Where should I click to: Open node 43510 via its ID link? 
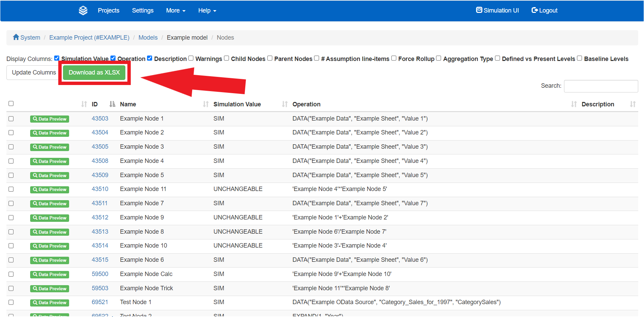(100, 189)
